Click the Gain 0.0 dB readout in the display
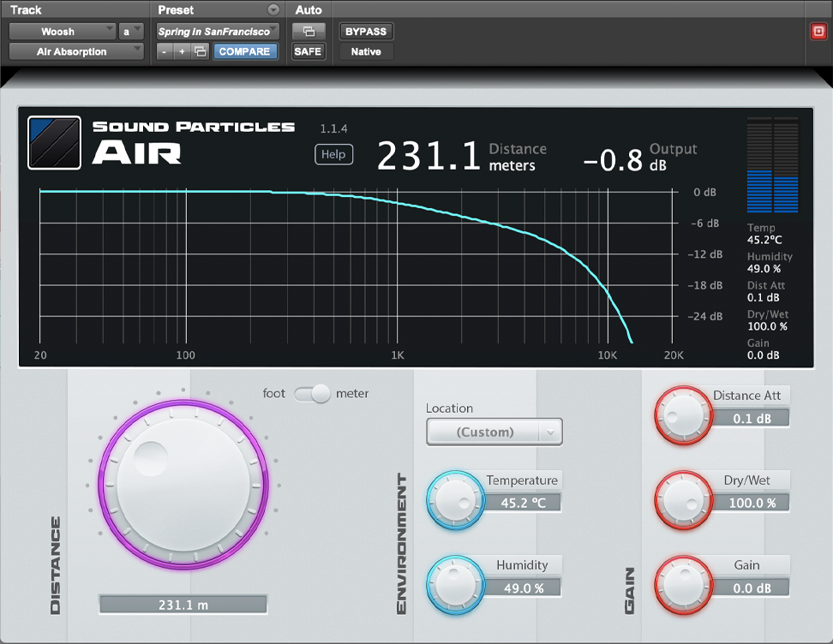Viewport: 833px width, 644px height. pyautogui.click(x=763, y=349)
